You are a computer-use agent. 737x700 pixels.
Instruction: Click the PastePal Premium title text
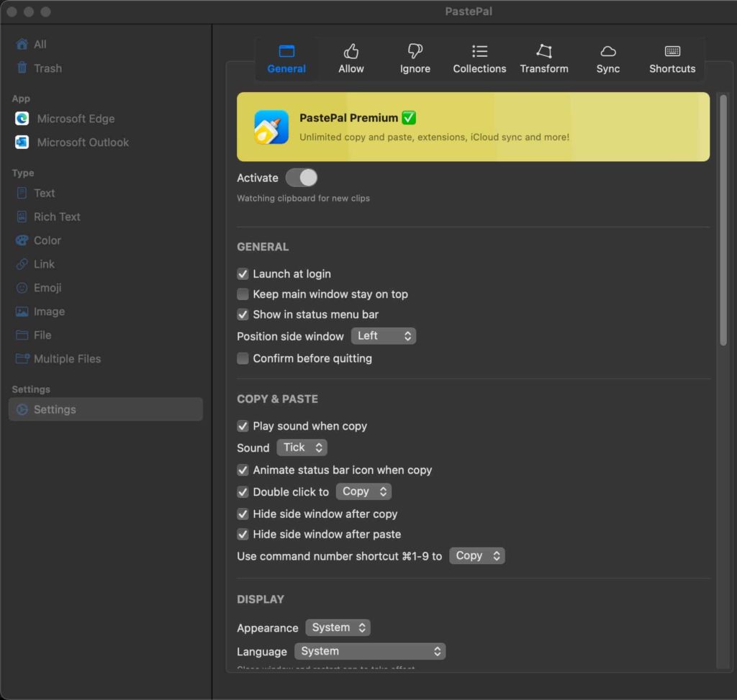(x=349, y=117)
